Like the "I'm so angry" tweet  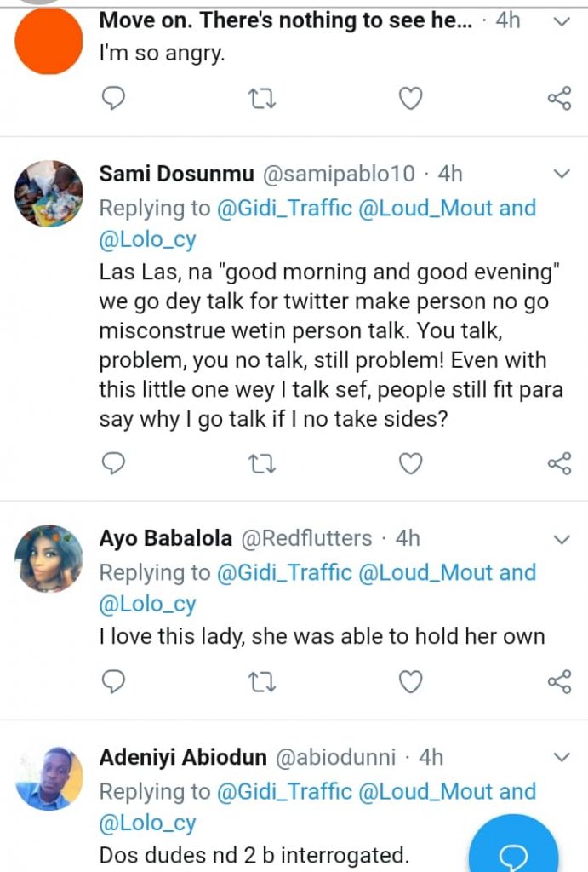tap(411, 100)
